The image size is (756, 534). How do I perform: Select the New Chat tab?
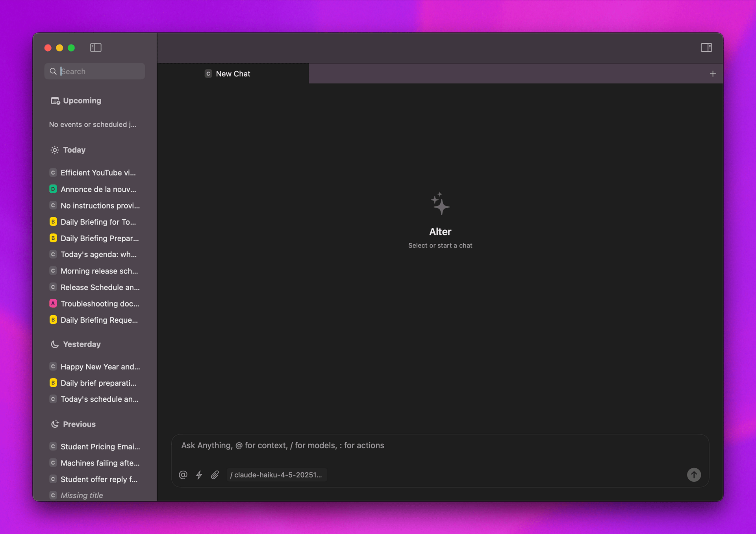pos(233,74)
